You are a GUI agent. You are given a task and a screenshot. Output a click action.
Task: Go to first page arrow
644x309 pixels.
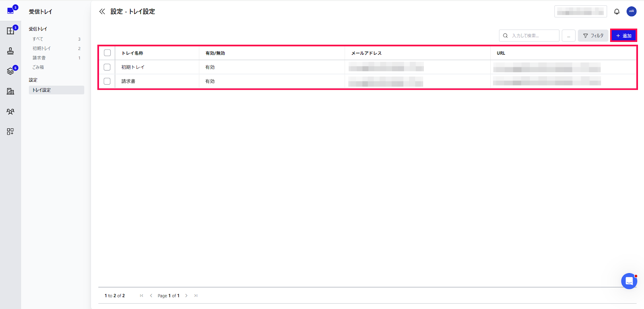(142, 296)
